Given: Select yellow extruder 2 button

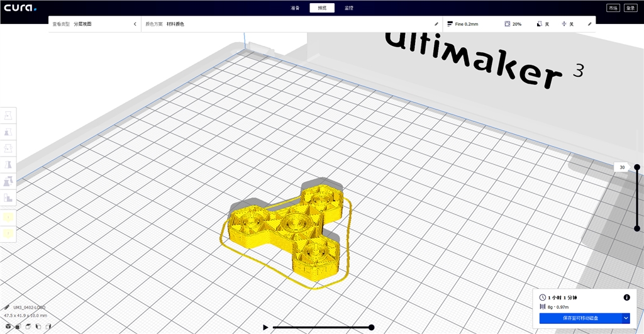Looking at the screenshot, I should pyautogui.click(x=8, y=233).
